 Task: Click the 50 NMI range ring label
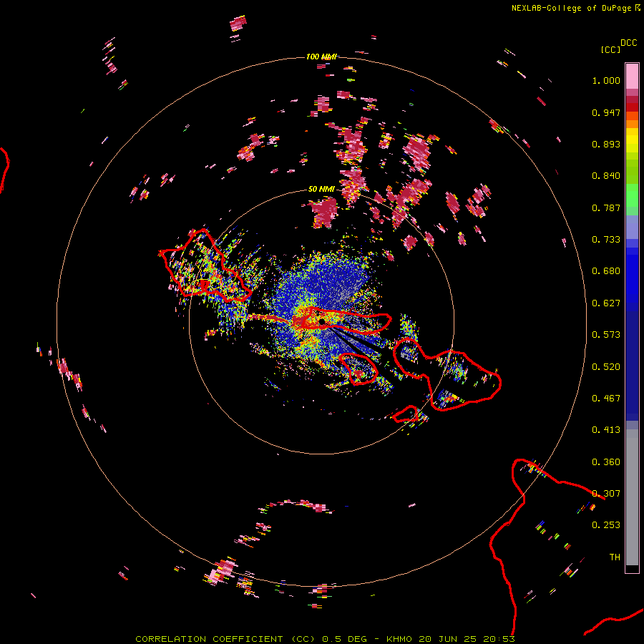point(321,190)
